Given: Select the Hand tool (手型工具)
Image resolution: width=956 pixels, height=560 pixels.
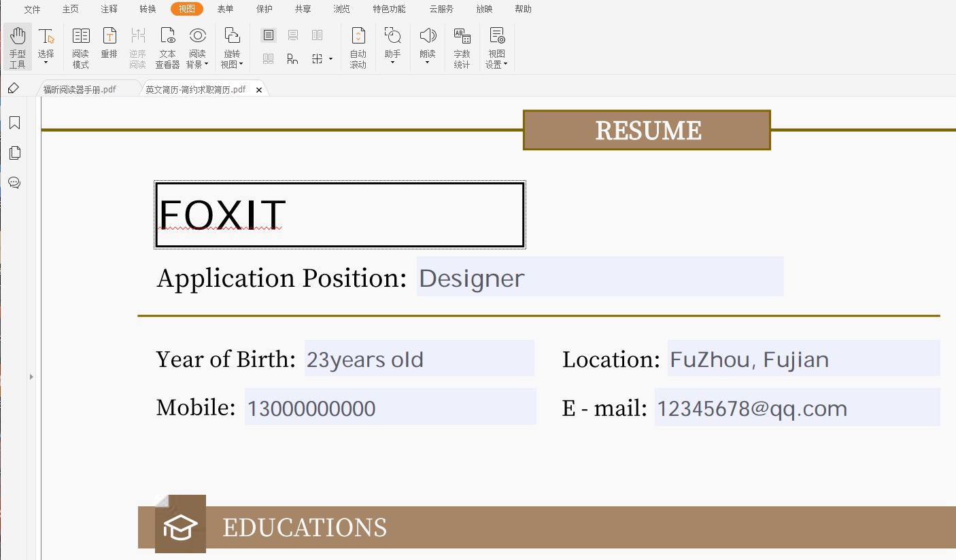Looking at the screenshot, I should [x=18, y=45].
